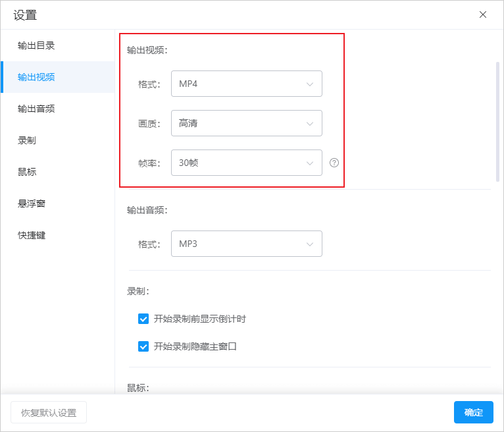Open the 帧率 frame rate combo box
Image resolution: width=504 pixels, height=432 pixels.
pyautogui.click(x=247, y=163)
